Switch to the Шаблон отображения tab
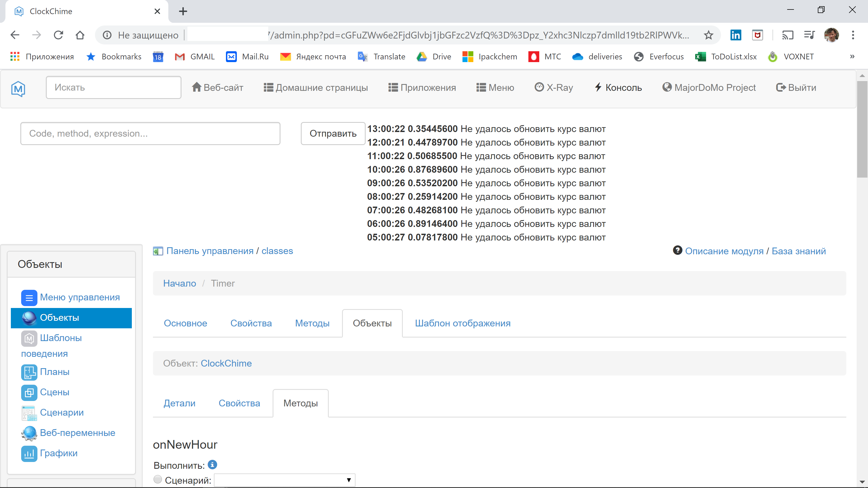The height and width of the screenshot is (488, 868). click(x=463, y=323)
